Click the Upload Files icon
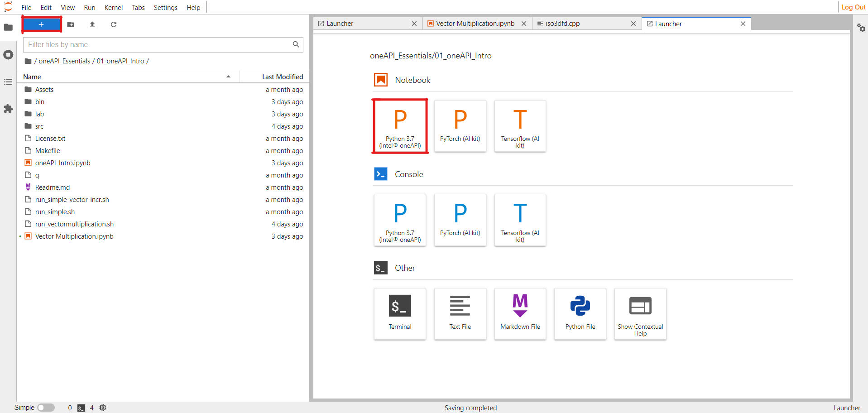The height and width of the screenshot is (413, 868). 92,24
